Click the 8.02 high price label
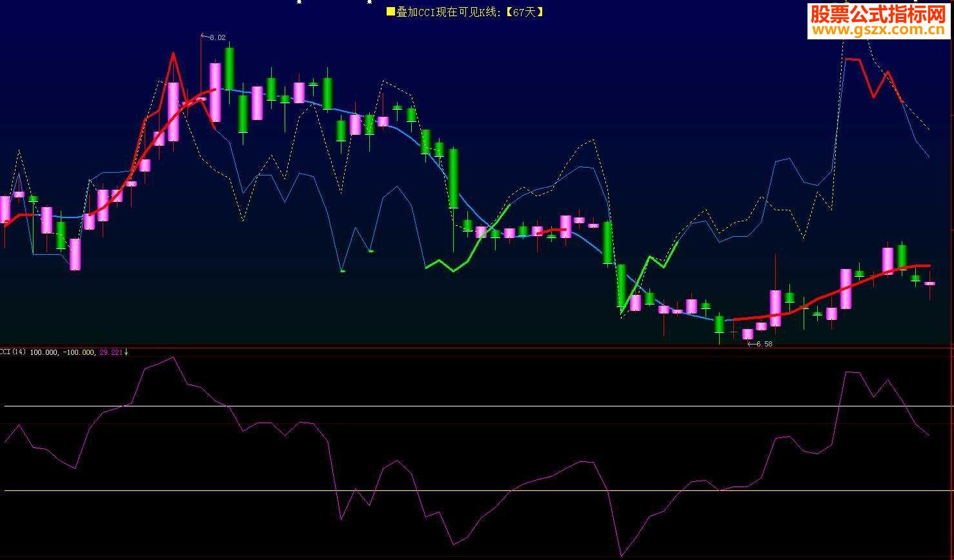 (218, 38)
